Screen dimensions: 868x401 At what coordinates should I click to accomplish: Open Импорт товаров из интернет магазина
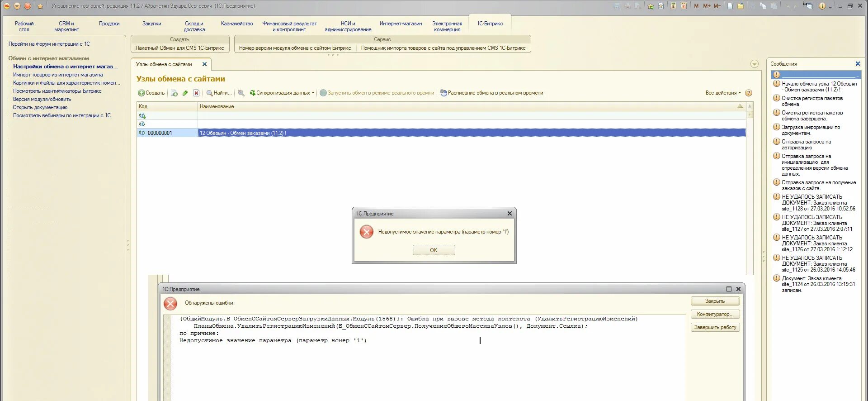tap(58, 75)
